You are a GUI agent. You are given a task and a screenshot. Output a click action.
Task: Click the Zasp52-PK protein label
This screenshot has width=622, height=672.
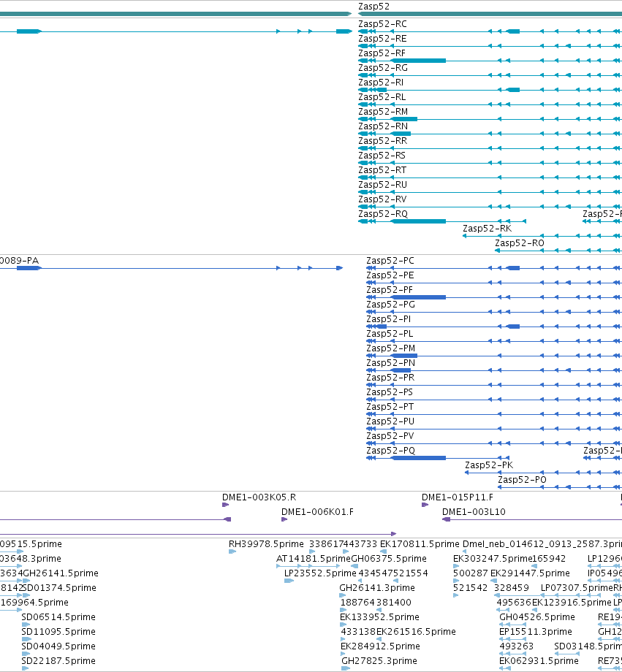pos(489,465)
